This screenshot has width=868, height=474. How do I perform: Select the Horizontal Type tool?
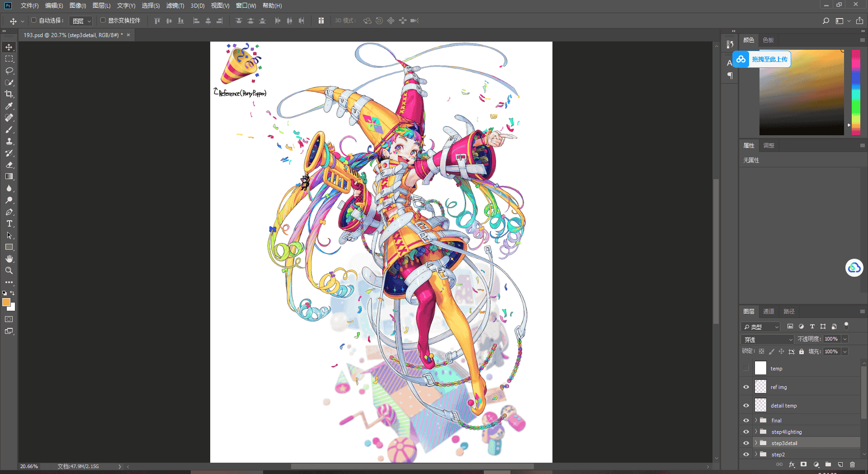pyautogui.click(x=9, y=223)
